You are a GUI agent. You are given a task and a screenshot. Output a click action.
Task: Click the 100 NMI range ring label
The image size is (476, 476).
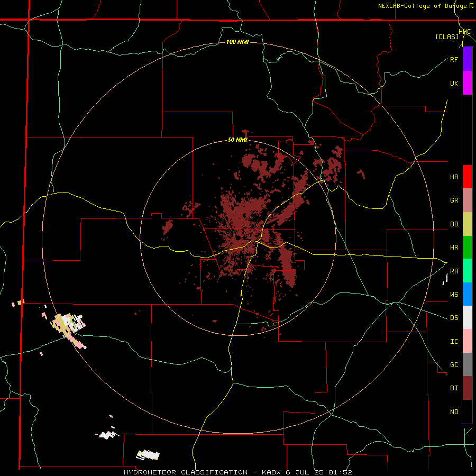pos(237,42)
